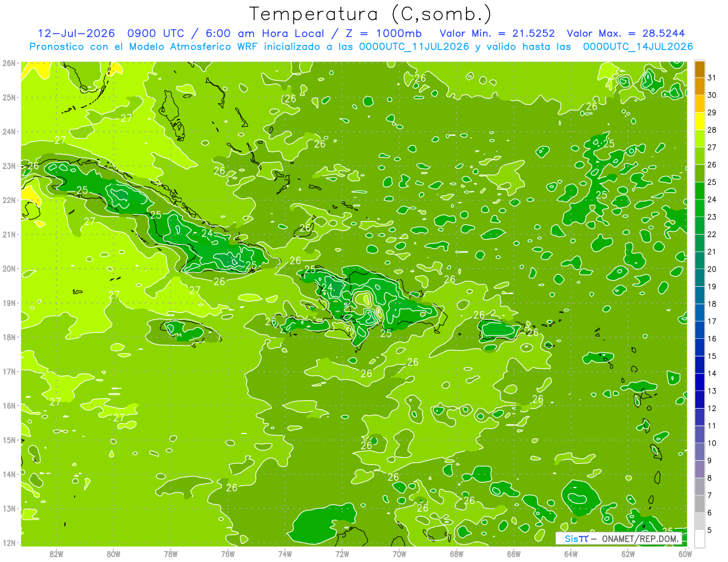Image resolution: width=728 pixels, height=562 pixels.
Task: Click the "12N" latitude label
Action: coord(8,543)
